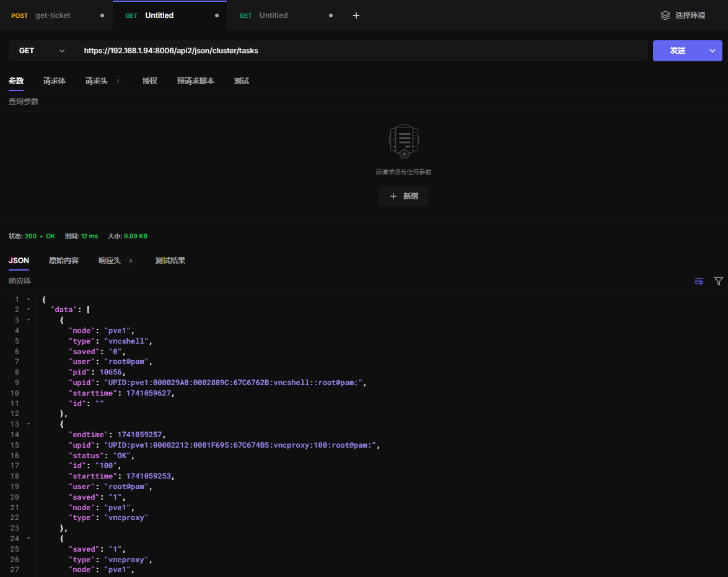Switch to the 原始内容 raw response tab
This screenshot has width=728, height=577.
point(64,261)
